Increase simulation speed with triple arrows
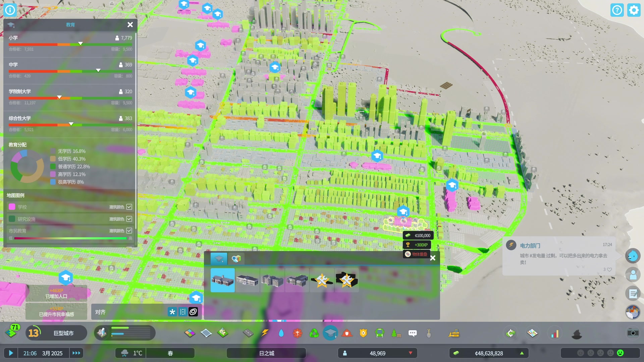644x362 pixels. [76, 353]
